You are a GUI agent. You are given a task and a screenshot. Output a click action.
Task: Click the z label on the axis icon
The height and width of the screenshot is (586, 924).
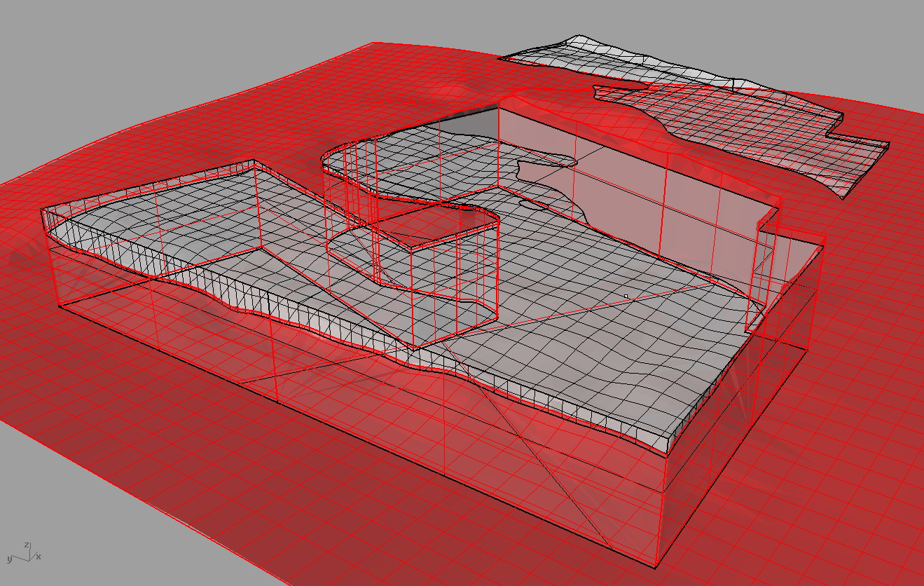tap(27, 544)
